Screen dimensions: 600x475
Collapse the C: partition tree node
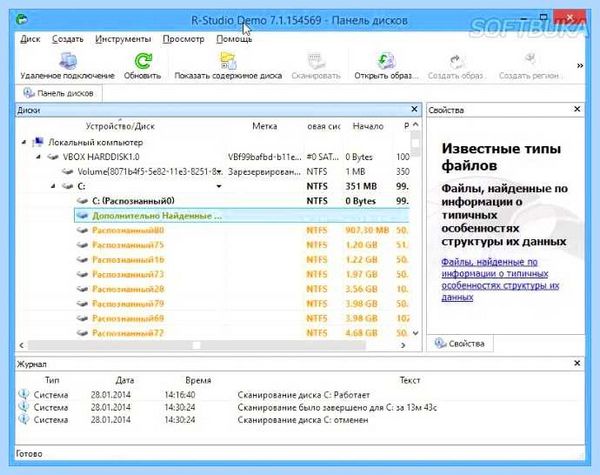53,186
